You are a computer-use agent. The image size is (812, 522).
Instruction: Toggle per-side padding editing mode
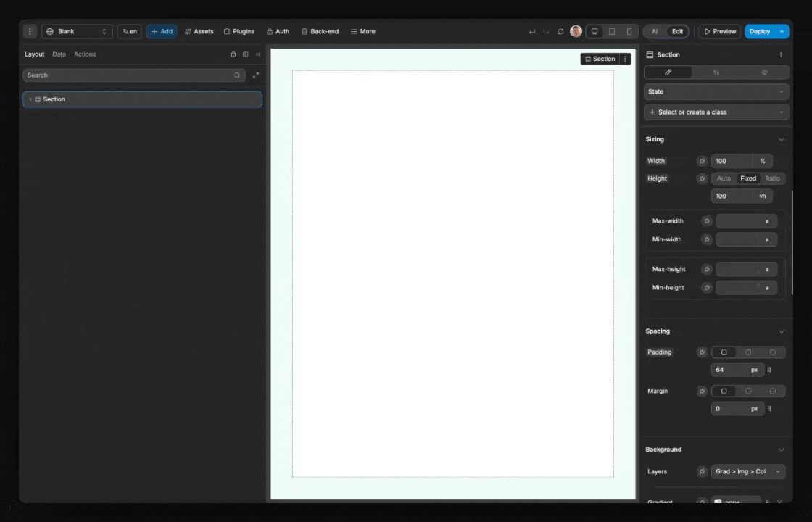pyautogui.click(x=769, y=370)
